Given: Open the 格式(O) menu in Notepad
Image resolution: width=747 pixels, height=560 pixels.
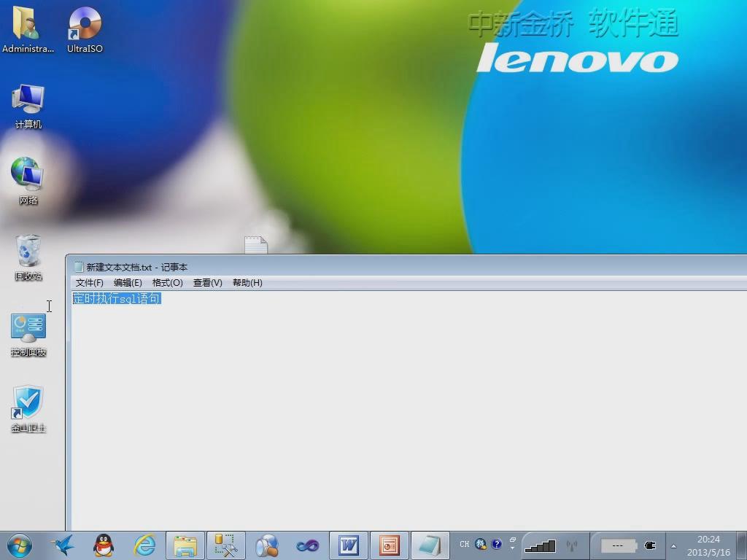Looking at the screenshot, I should coord(167,283).
